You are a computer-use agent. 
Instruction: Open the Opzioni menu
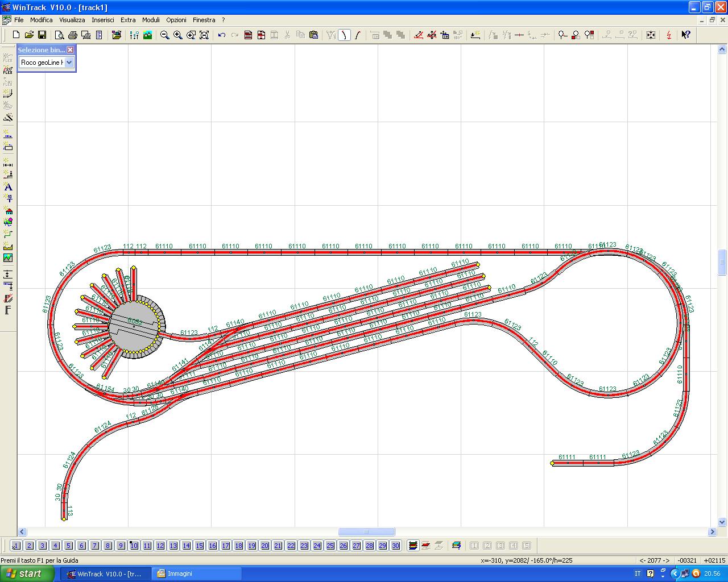[176, 19]
